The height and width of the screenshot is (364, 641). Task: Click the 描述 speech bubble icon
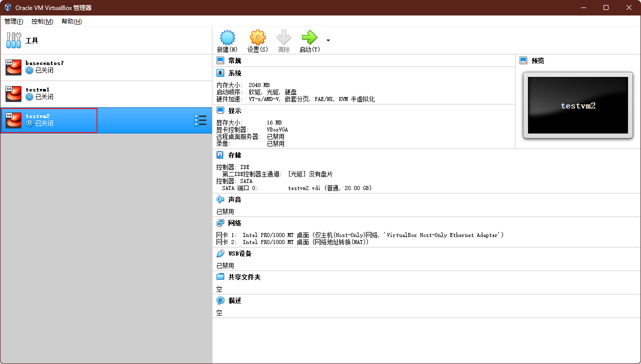click(x=220, y=300)
